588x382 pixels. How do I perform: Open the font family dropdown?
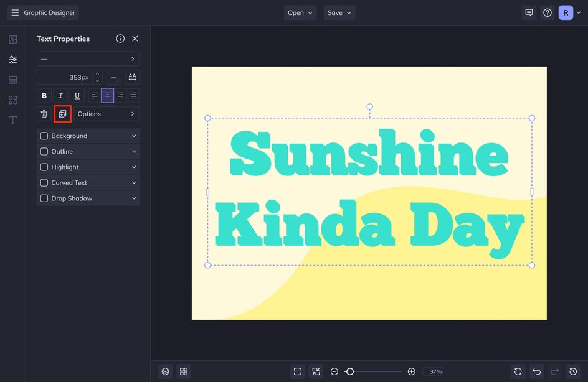point(88,59)
